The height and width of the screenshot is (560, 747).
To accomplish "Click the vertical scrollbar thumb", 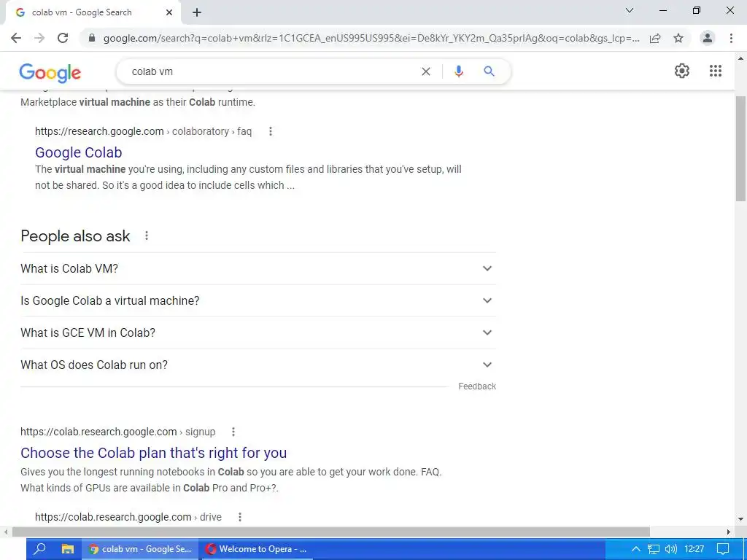I will pyautogui.click(x=741, y=149).
